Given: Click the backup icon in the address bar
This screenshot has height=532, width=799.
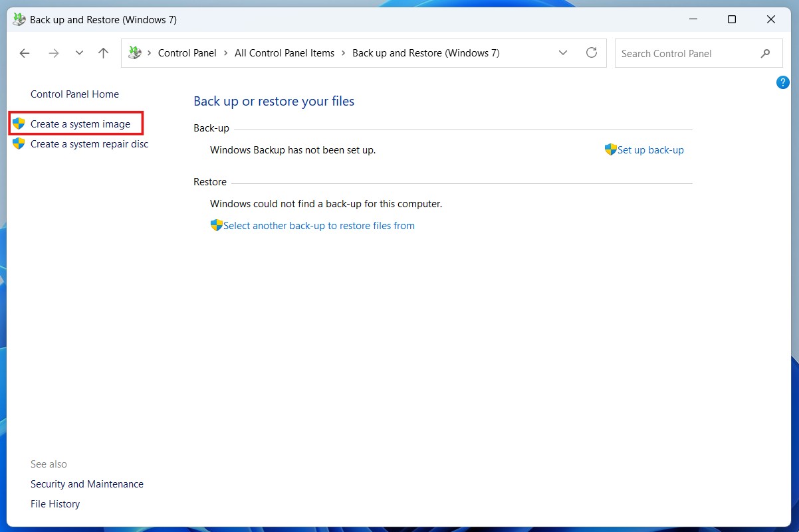Looking at the screenshot, I should point(135,53).
